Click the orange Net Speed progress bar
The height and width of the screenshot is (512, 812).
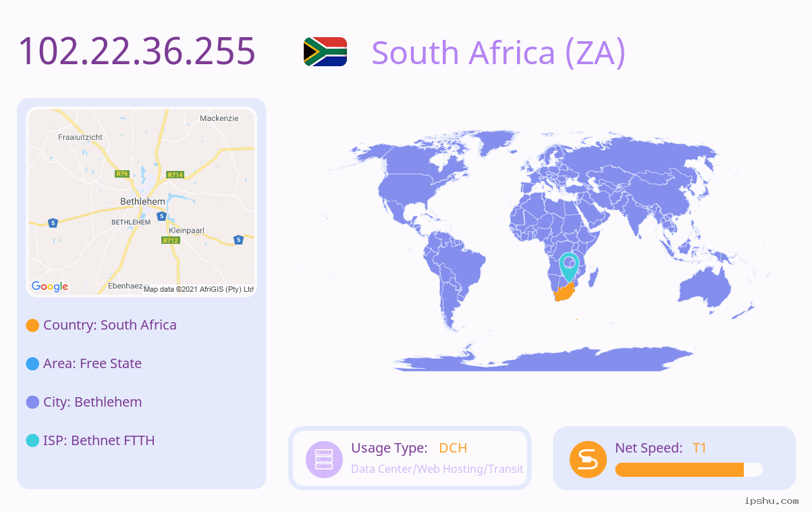(689, 470)
